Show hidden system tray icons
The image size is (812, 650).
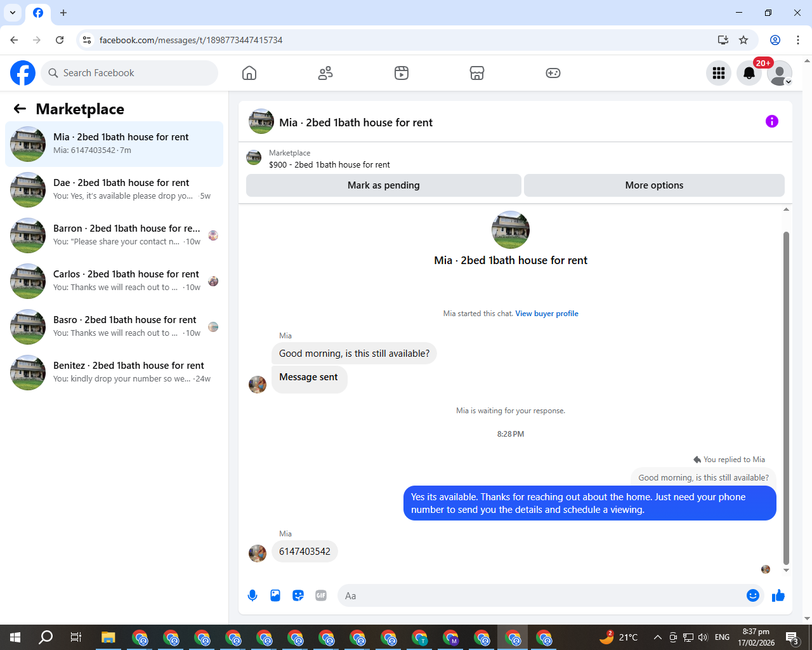(x=658, y=637)
